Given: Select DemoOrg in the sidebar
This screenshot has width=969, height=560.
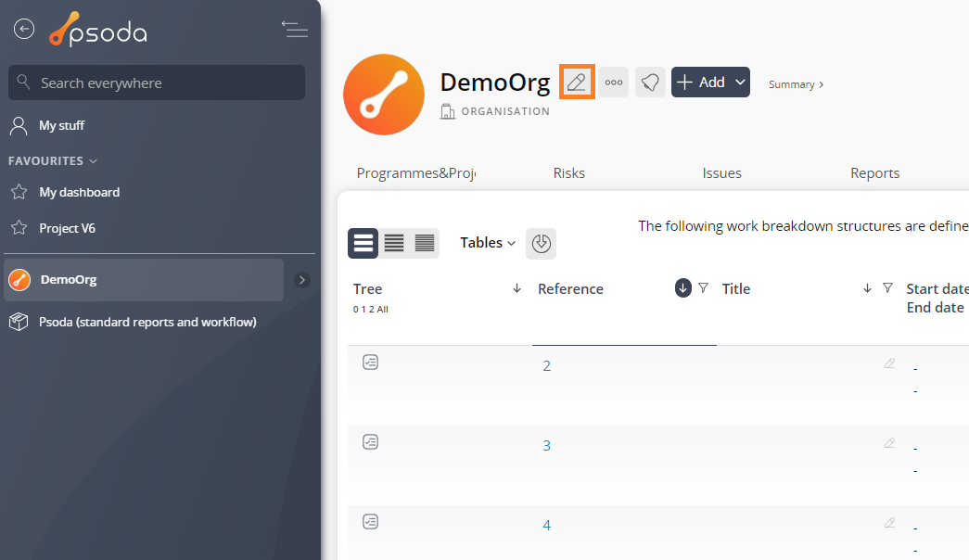Looking at the screenshot, I should pos(144,280).
